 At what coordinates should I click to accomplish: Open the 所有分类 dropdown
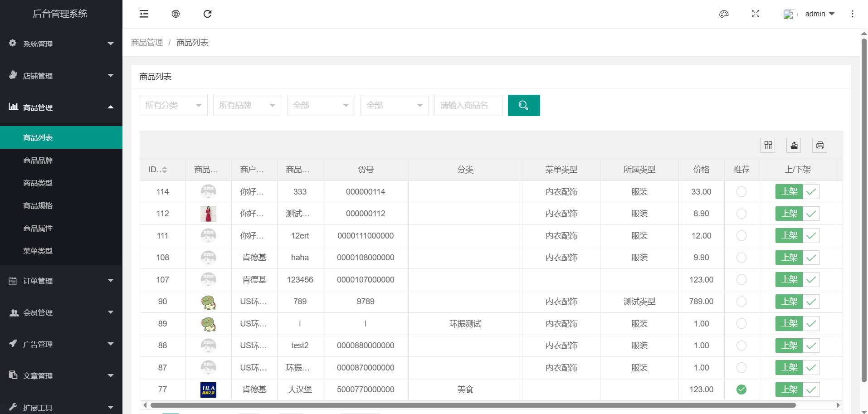tap(173, 105)
